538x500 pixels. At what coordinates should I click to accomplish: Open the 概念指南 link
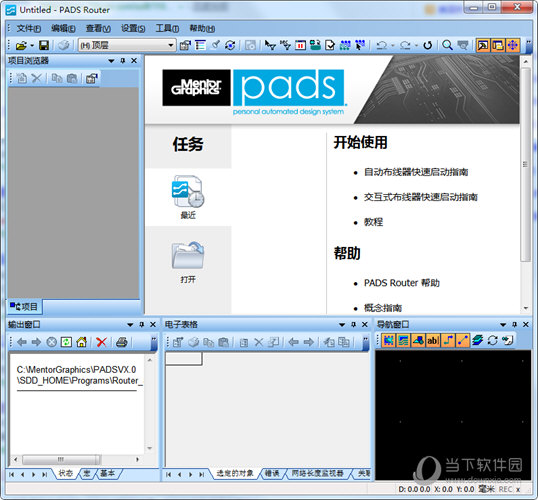[383, 308]
